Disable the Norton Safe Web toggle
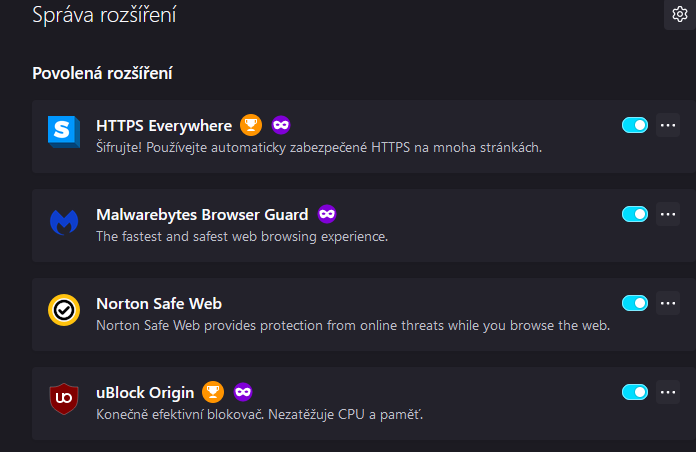 (635, 303)
